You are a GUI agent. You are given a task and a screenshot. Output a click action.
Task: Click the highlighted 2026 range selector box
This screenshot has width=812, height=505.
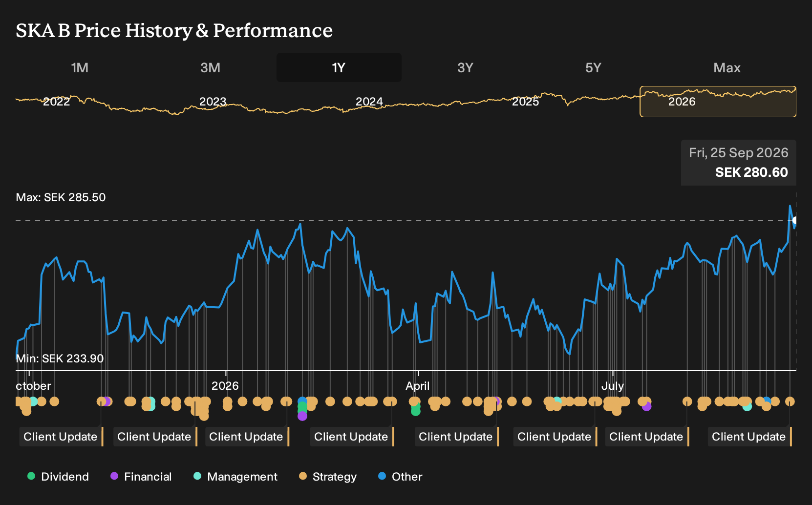click(x=718, y=102)
